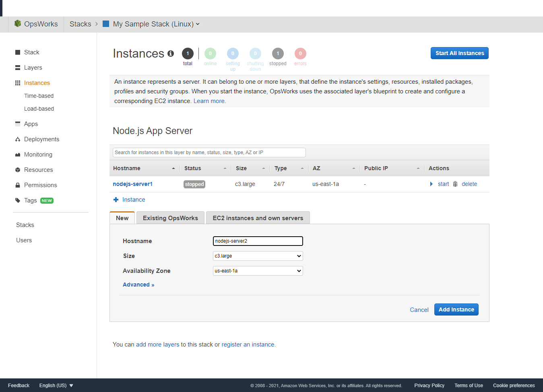
Task: Click the plus icon beside Instance
Action: [x=116, y=200]
